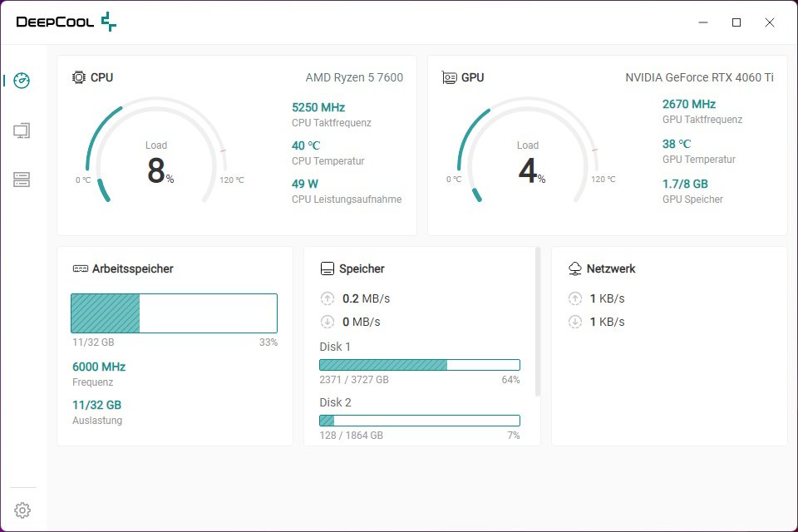Click the CPU chip icon

pos(79,77)
